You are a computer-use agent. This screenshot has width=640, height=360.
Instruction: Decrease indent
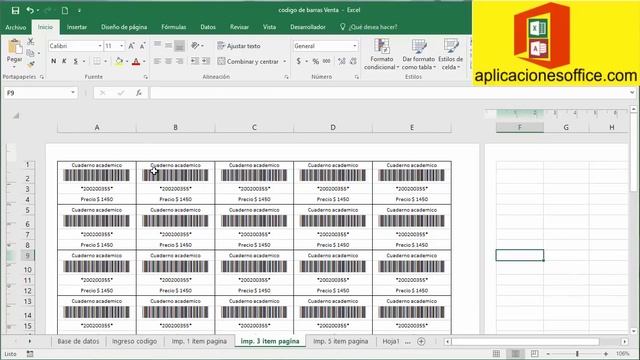point(195,61)
